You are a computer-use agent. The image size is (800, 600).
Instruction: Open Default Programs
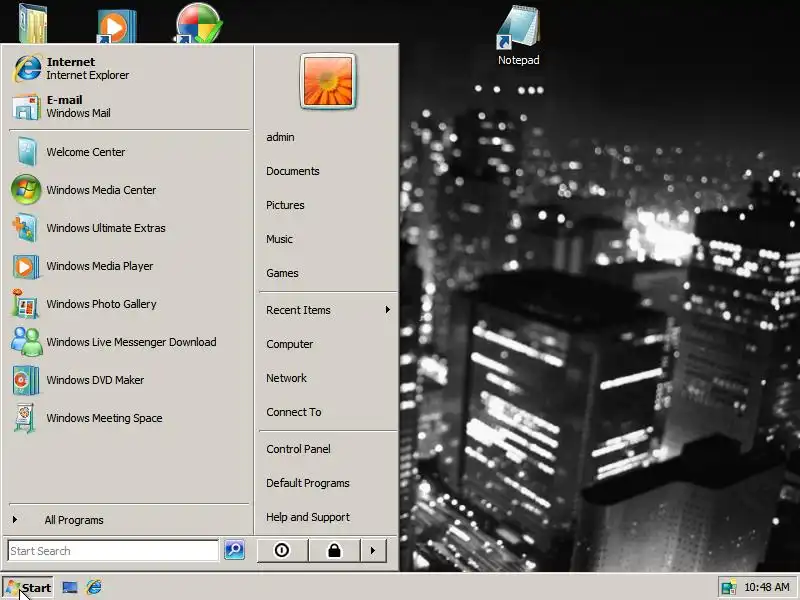(308, 483)
